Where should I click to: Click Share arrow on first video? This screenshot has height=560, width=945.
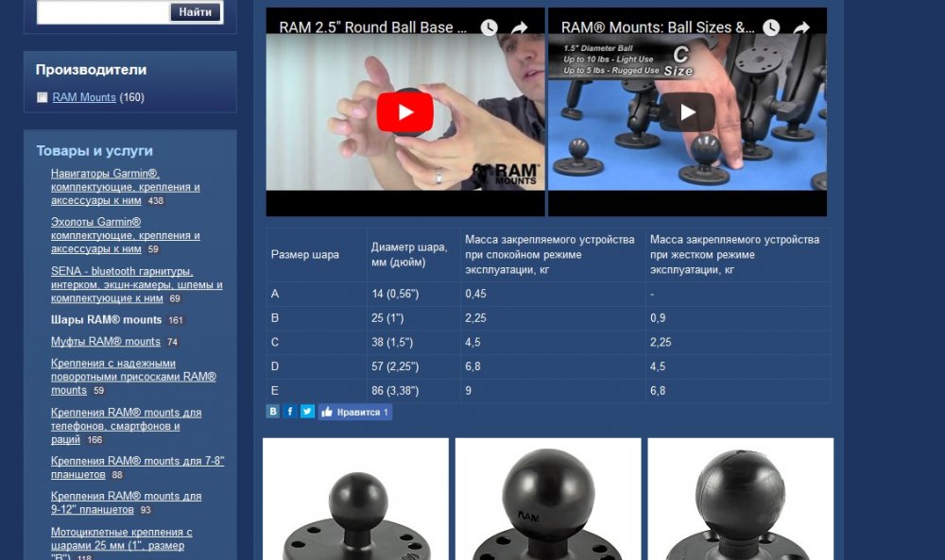tap(519, 28)
